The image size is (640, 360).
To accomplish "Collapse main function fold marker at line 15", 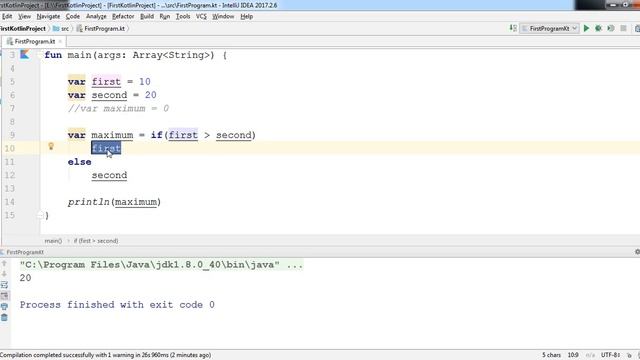I will click(x=40, y=215).
